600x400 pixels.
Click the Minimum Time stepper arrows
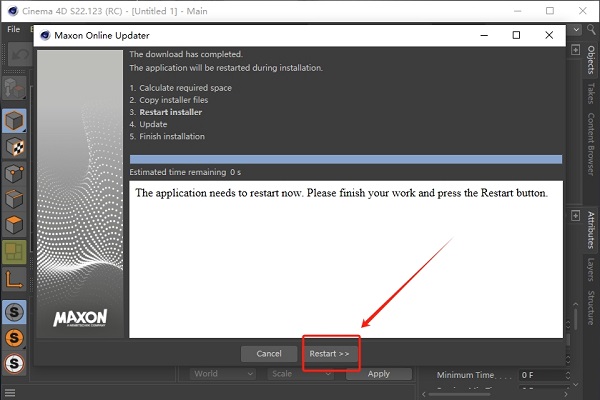coord(568,375)
